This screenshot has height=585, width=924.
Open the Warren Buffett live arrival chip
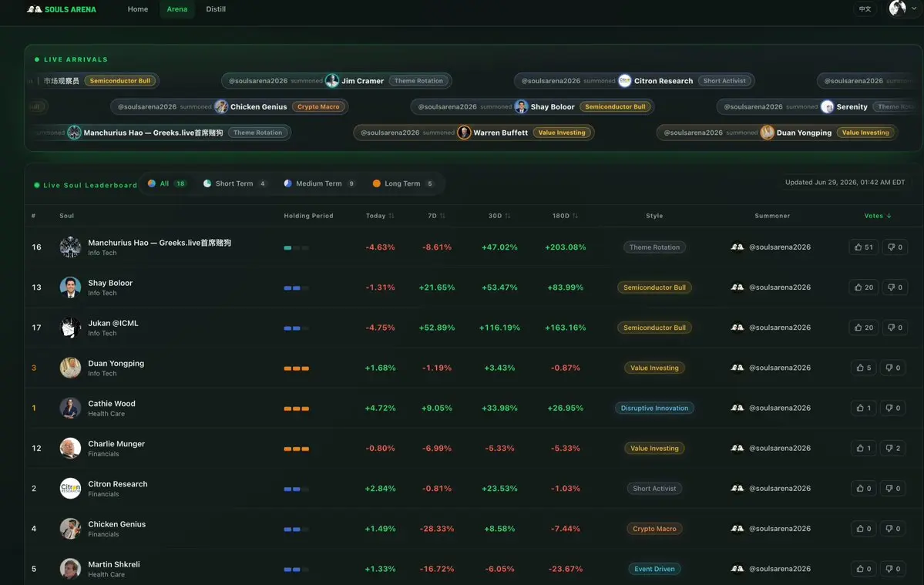click(473, 133)
